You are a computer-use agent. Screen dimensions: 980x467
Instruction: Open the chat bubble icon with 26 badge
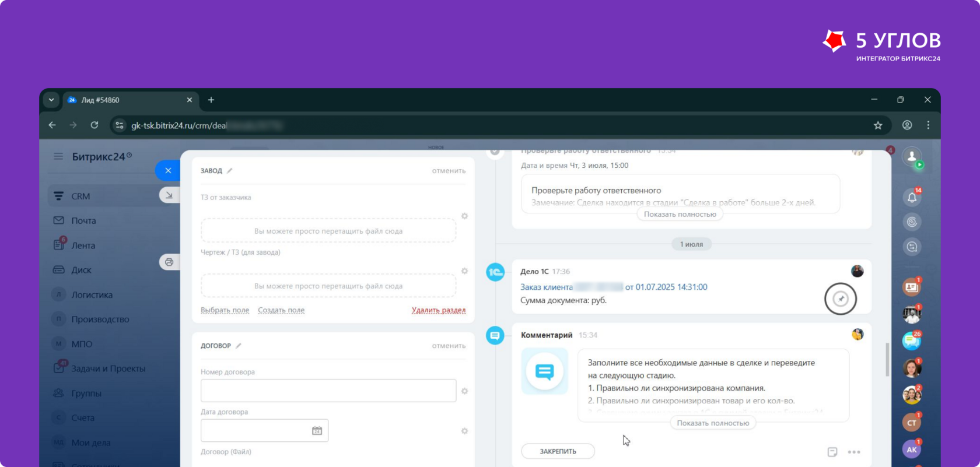(x=912, y=340)
